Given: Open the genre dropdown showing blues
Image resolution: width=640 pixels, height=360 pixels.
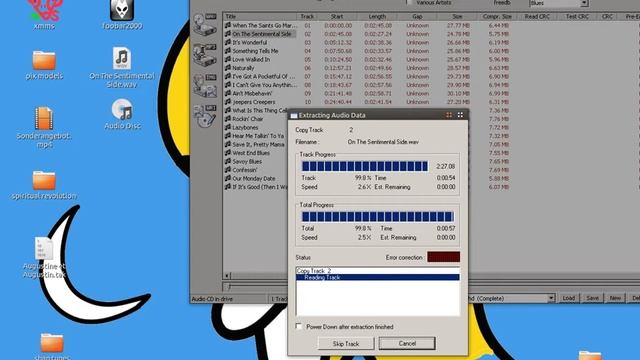Looking at the screenshot, I should [584, 3].
